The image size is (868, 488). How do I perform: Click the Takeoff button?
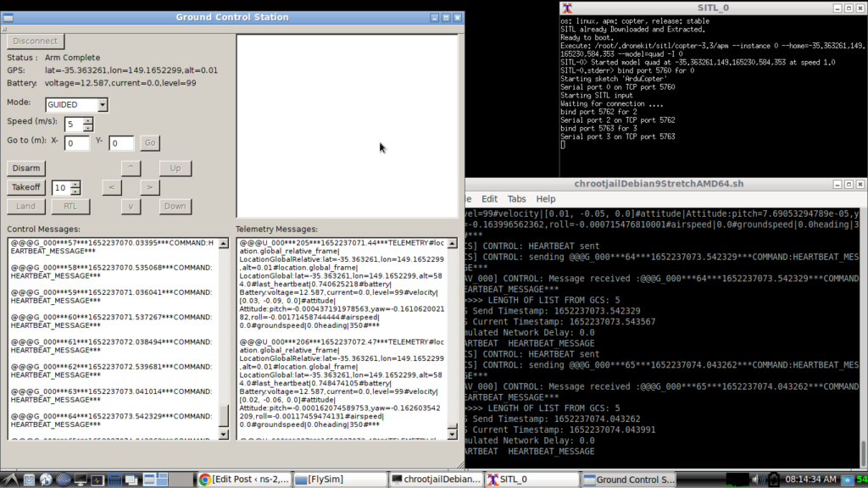click(25, 187)
